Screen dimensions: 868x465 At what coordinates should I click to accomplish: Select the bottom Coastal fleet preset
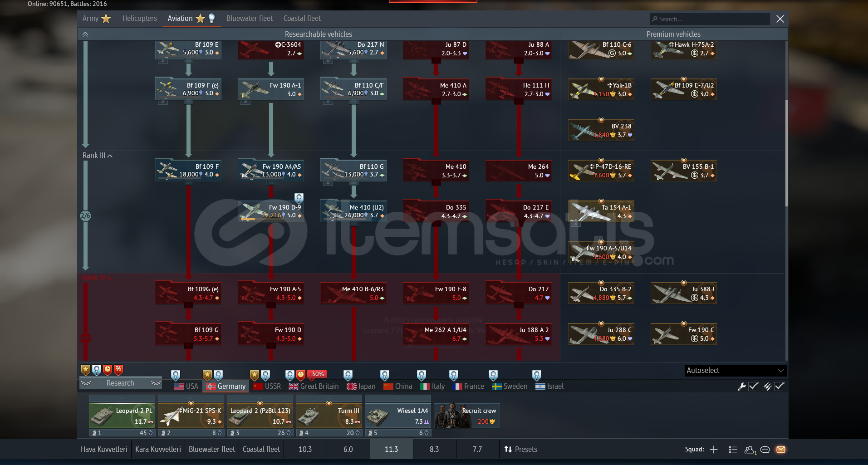pos(261,450)
